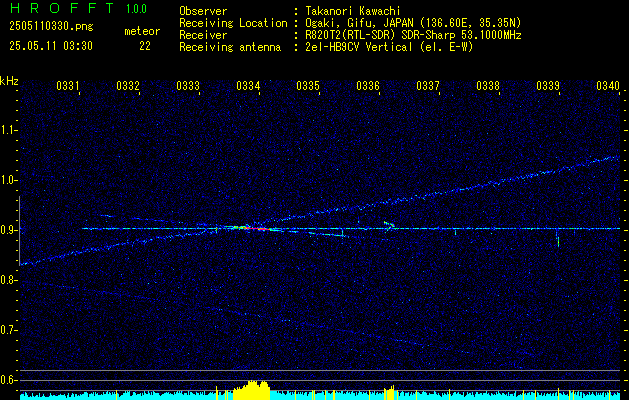Click the Receiver label
629x400 pixels.
(x=203, y=35)
